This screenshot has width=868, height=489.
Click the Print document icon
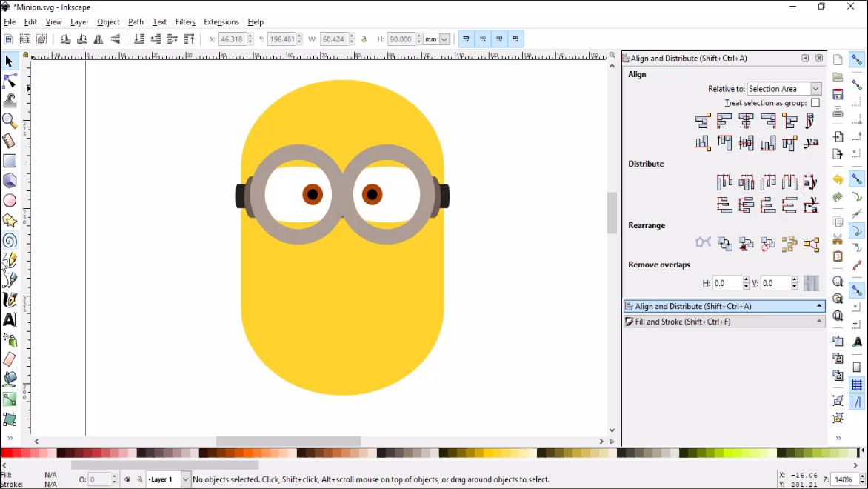click(x=838, y=111)
